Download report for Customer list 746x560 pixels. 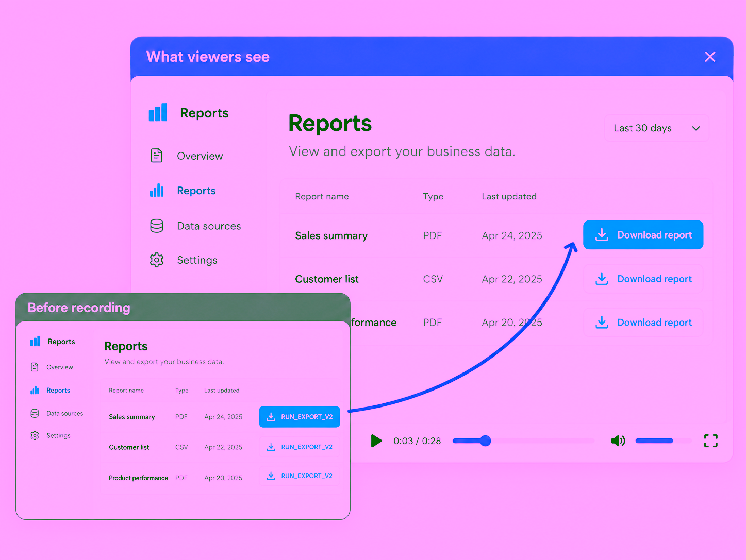pos(643,279)
